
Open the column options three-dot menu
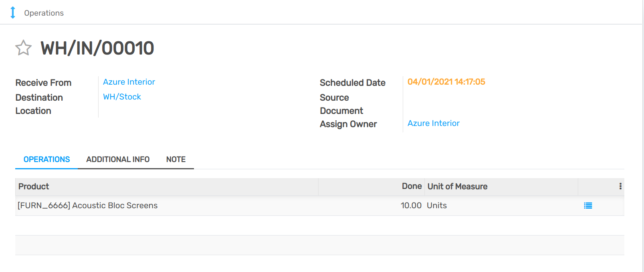tap(620, 186)
